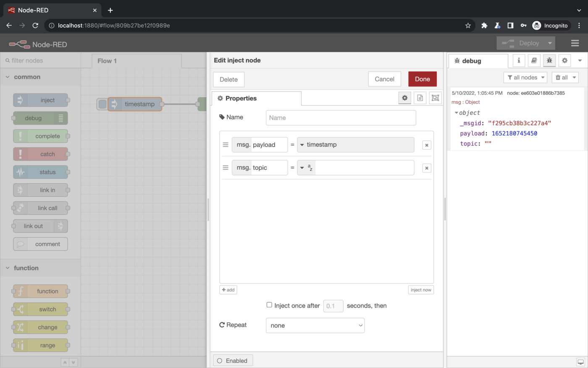Toggle the Enabled node state button

click(x=233, y=360)
